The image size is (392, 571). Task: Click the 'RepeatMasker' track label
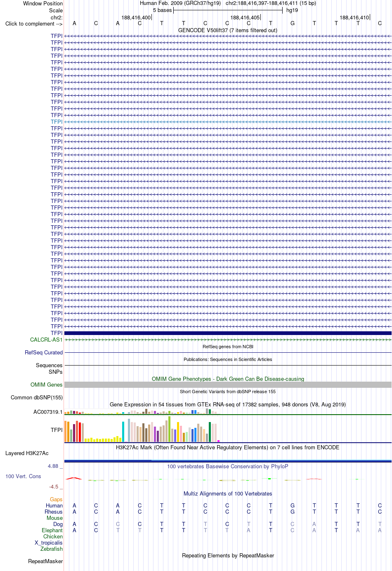[45, 561]
